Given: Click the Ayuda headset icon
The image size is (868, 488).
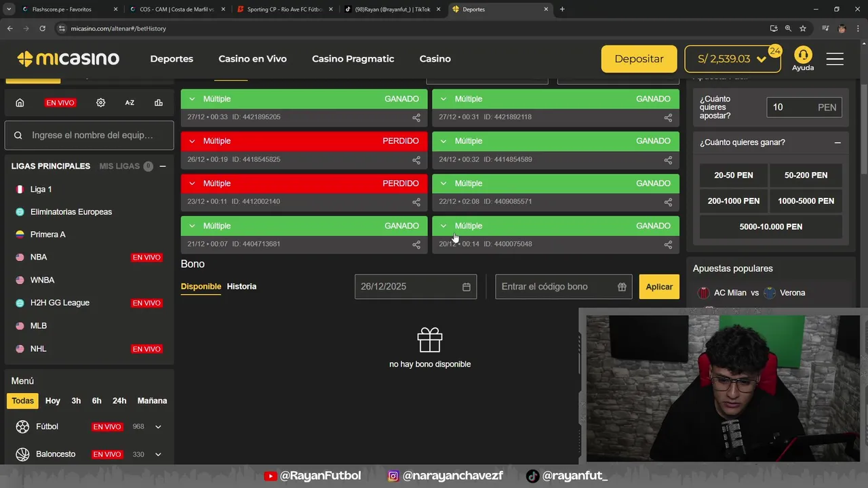Looking at the screenshot, I should [803, 54].
